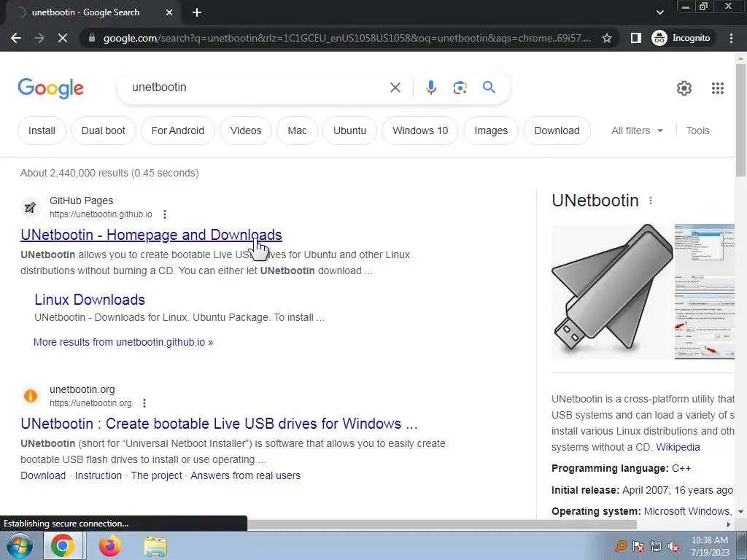Select the Download filter chip
The image size is (747, 560).
tap(557, 131)
